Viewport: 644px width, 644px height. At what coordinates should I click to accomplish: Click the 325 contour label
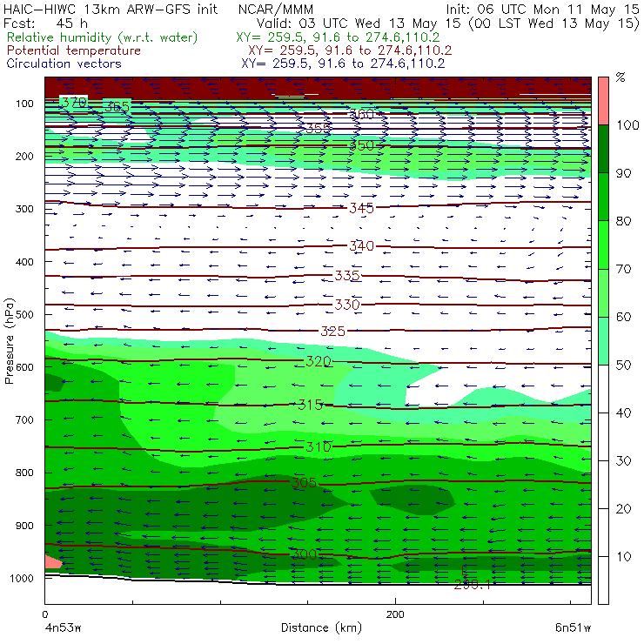pyautogui.click(x=332, y=331)
